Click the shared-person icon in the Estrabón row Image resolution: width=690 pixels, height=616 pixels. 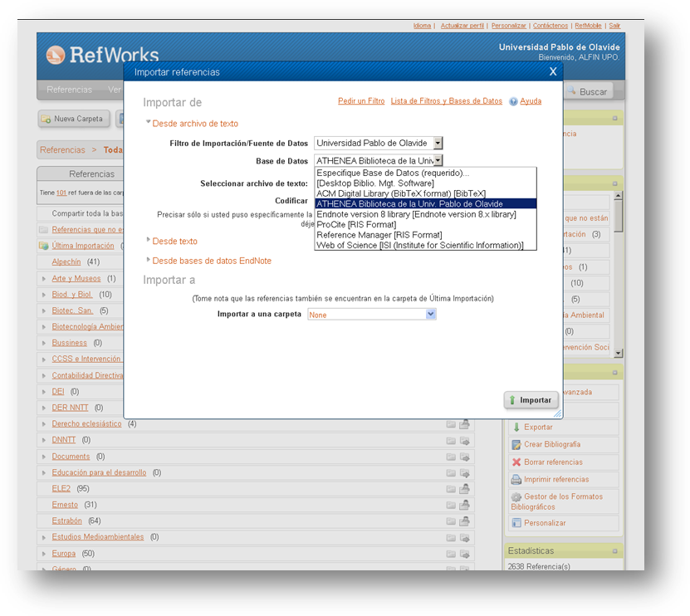(x=464, y=521)
